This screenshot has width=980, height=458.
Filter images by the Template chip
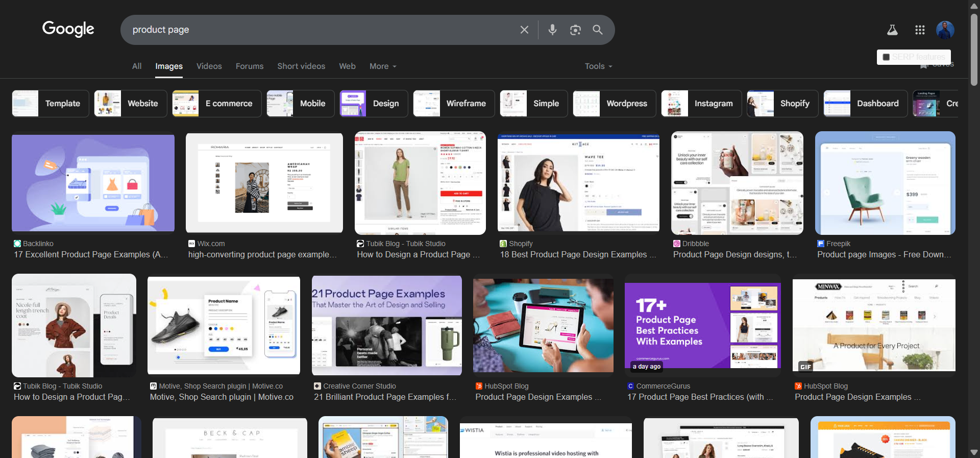(x=50, y=104)
